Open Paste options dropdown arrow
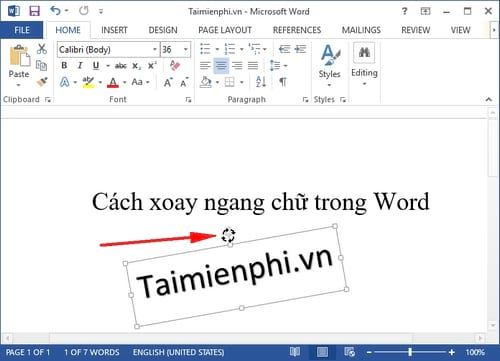 click(x=19, y=85)
